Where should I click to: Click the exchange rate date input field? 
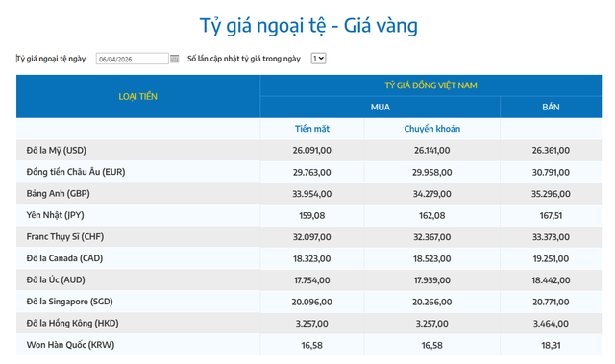tap(133, 59)
